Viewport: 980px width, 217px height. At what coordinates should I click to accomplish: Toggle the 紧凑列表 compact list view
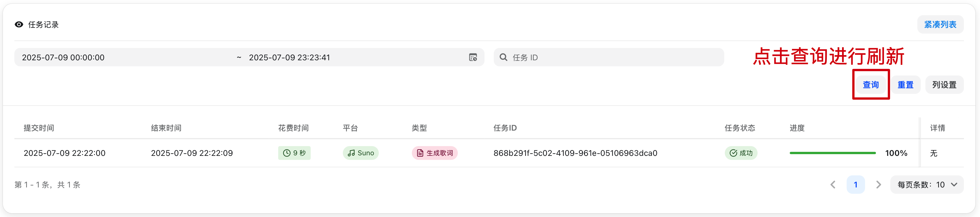click(940, 25)
